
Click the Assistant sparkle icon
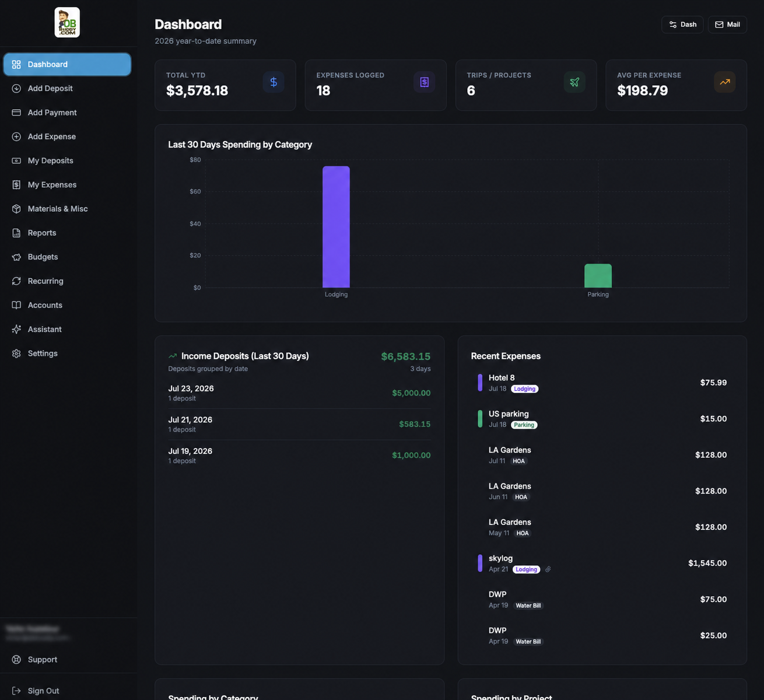coord(16,329)
